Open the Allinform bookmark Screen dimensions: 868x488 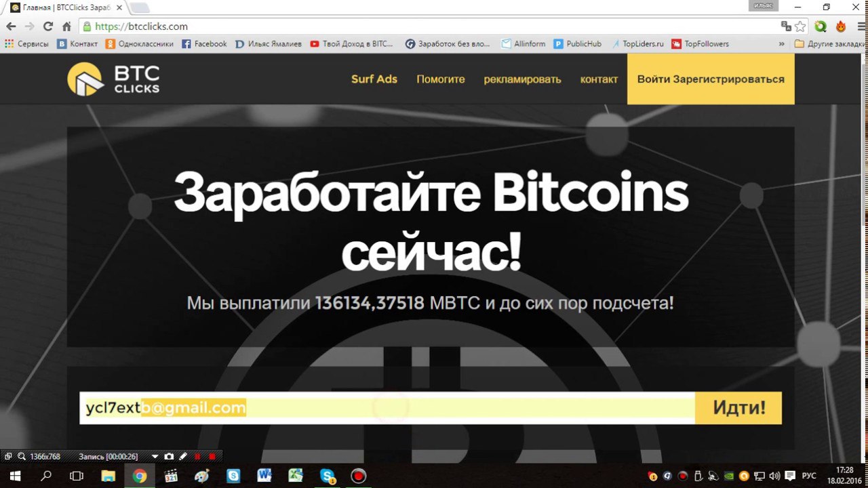(x=524, y=44)
